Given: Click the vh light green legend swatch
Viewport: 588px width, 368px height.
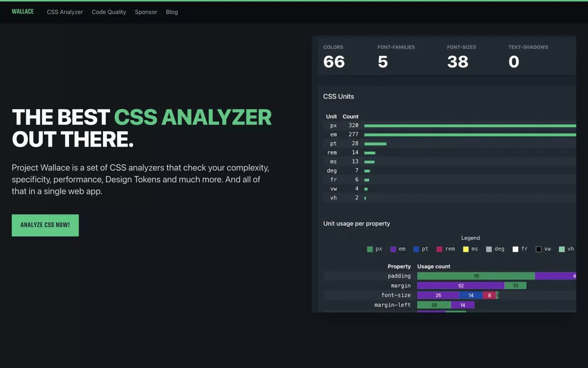Looking at the screenshot, I should (x=562, y=249).
